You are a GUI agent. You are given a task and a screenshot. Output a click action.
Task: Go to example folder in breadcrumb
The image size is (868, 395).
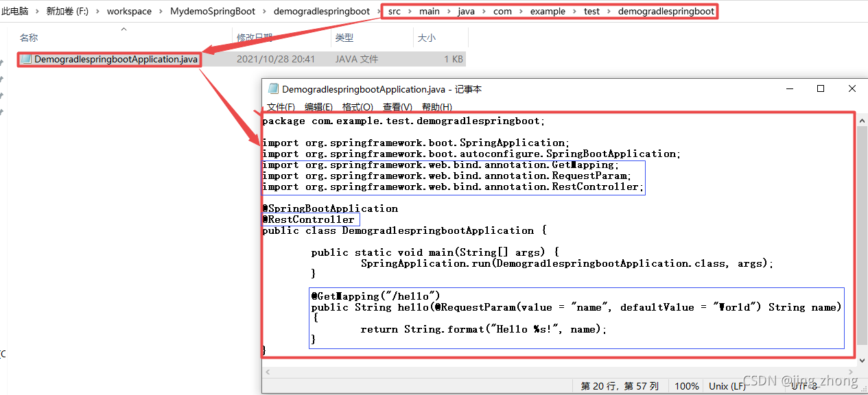[x=548, y=11]
